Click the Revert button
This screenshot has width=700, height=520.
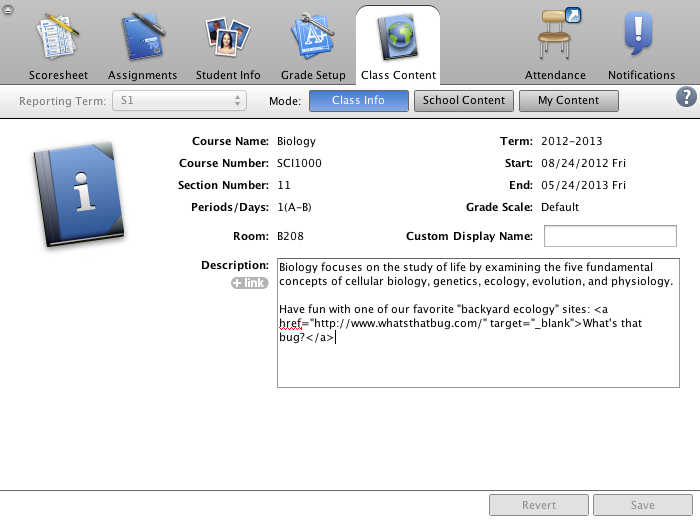[539, 505]
